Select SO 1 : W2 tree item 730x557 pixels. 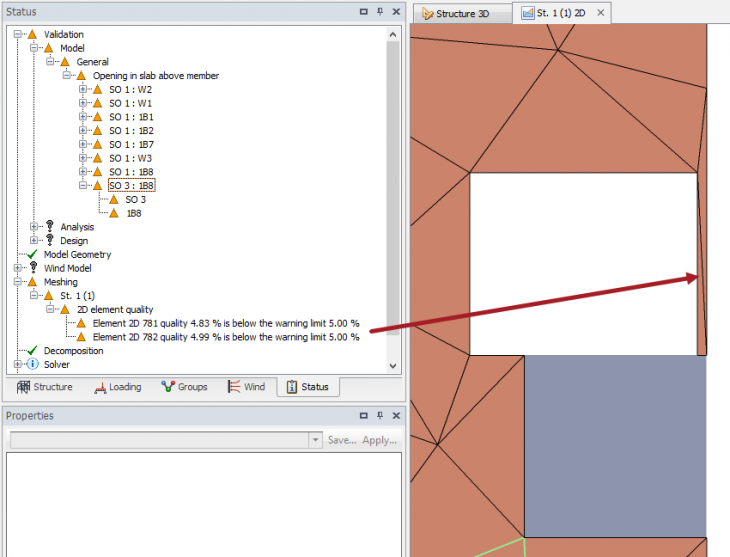[x=130, y=89]
